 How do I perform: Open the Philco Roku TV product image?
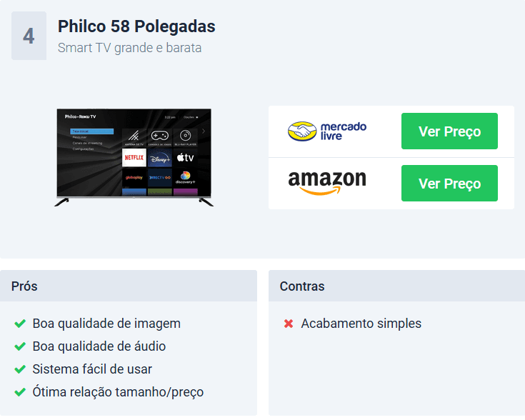(134, 157)
